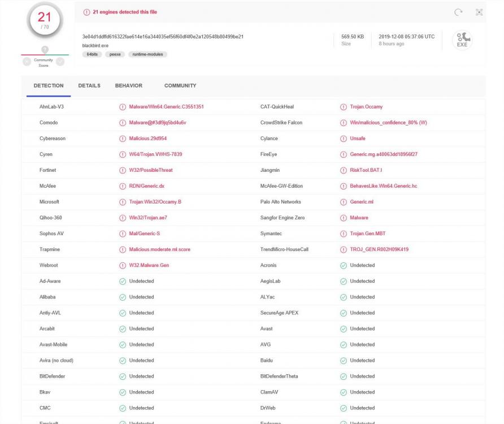Switch to the DETECTION tab
This screenshot has width=504, height=424.
coord(49,85)
